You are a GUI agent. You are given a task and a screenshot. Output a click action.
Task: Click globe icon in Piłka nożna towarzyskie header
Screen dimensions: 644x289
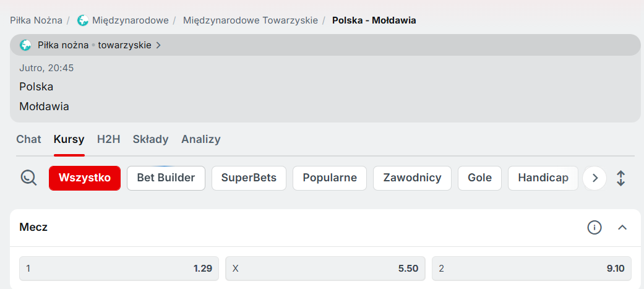(x=25, y=45)
